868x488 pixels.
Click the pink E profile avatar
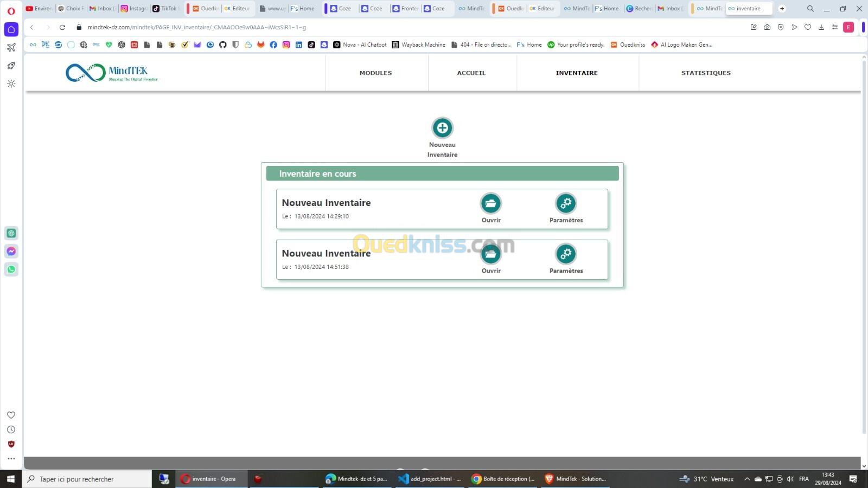[848, 27]
